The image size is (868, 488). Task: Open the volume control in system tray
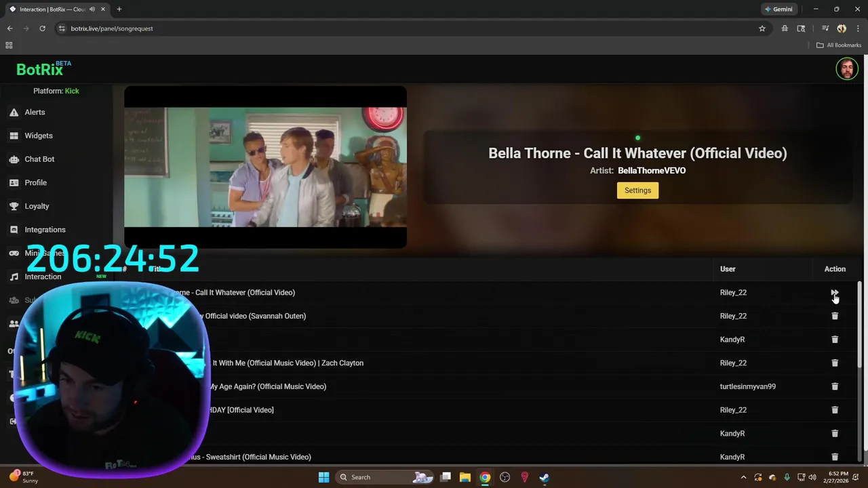[x=812, y=477]
